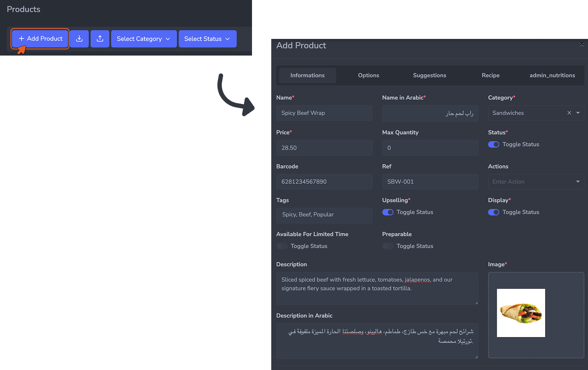This screenshot has height=370, width=588.
Task: Click the Add Product button
Action: point(40,38)
